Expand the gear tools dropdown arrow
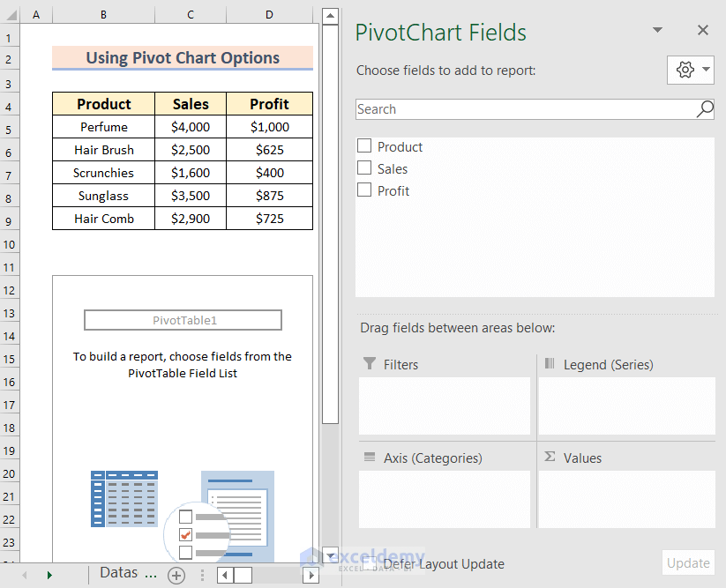The width and height of the screenshot is (726, 588). pyautogui.click(x=706, y=71)
